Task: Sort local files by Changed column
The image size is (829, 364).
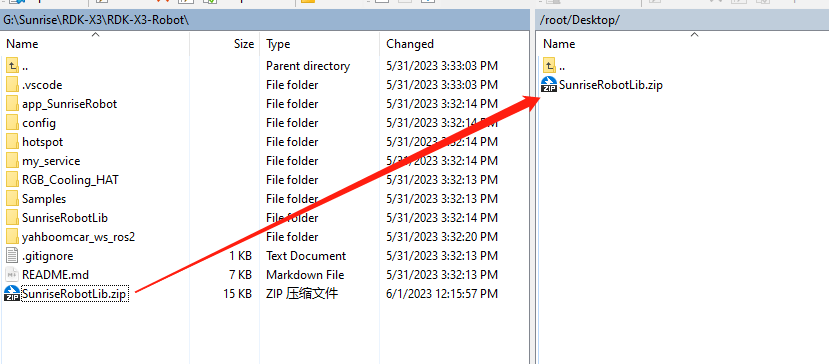Action: [x=453, y=44]
